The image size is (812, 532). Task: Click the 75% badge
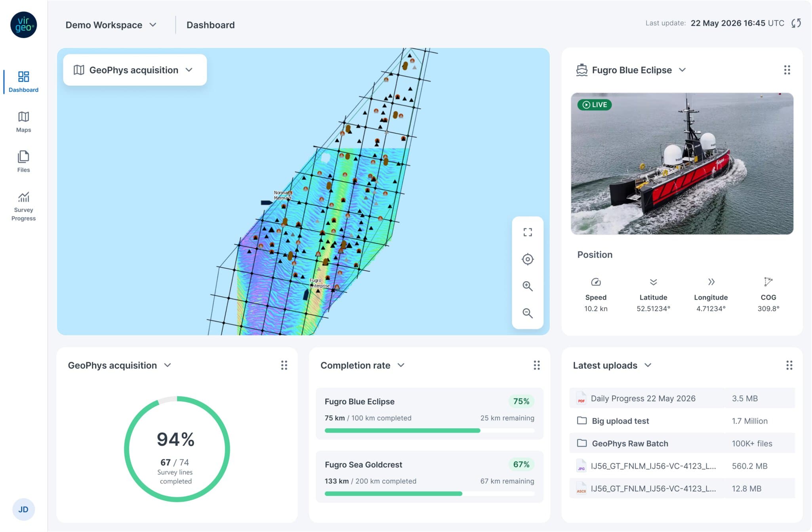[521, 401]
